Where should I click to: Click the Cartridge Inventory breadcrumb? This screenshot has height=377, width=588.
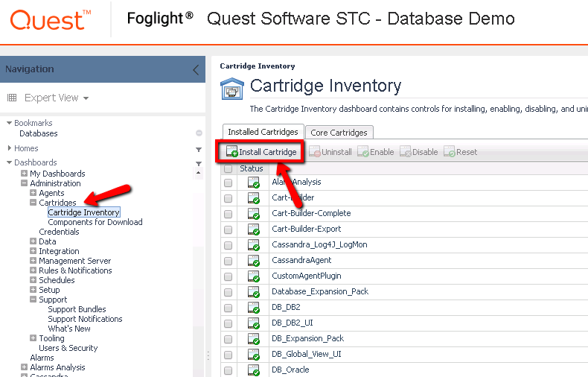pos(258,66)
